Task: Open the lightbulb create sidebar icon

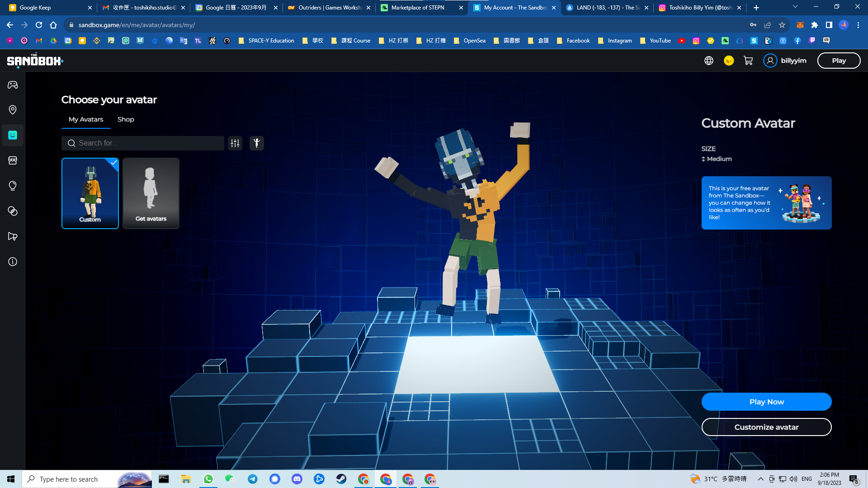Action: [13, 186]
